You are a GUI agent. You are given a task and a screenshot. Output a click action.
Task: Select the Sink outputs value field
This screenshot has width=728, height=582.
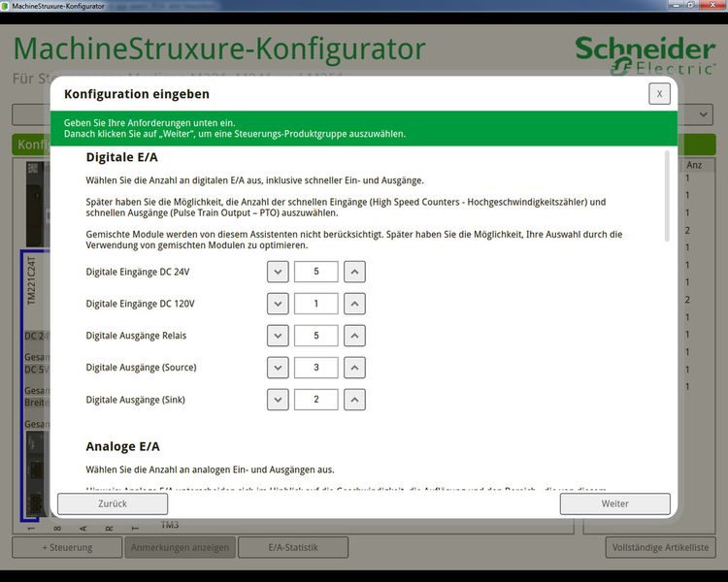pyautogui.click(x=316, y=400)
